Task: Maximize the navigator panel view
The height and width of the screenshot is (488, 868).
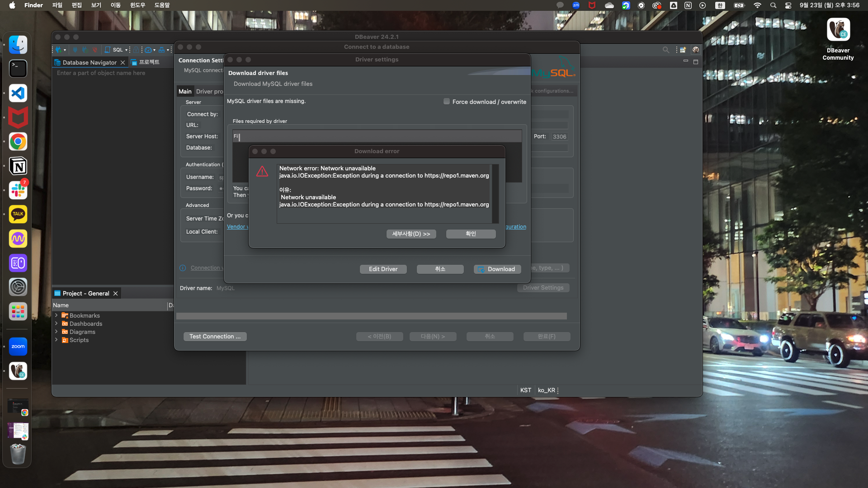Action: pyautogui.click(x=696, y=62)
